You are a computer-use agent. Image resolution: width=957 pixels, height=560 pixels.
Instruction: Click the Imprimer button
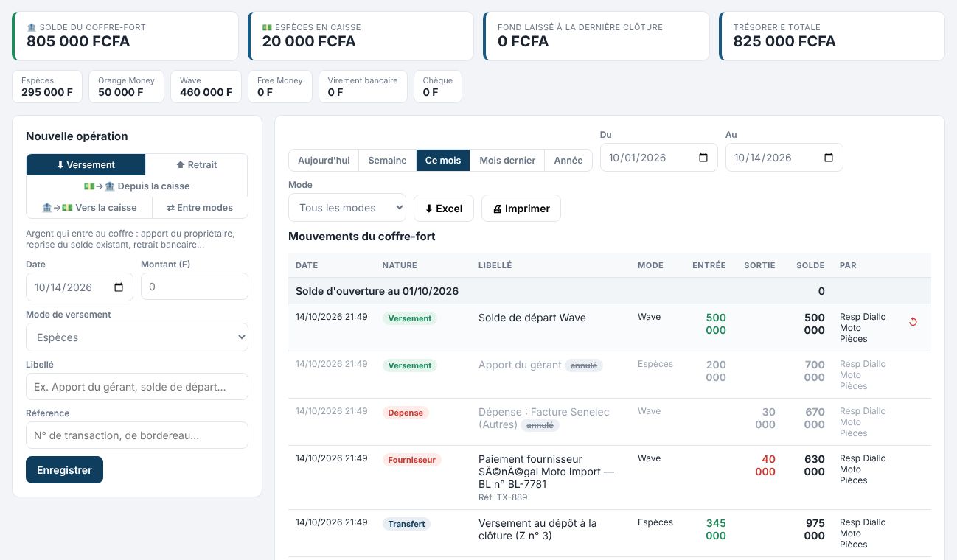tap(521, 209)
